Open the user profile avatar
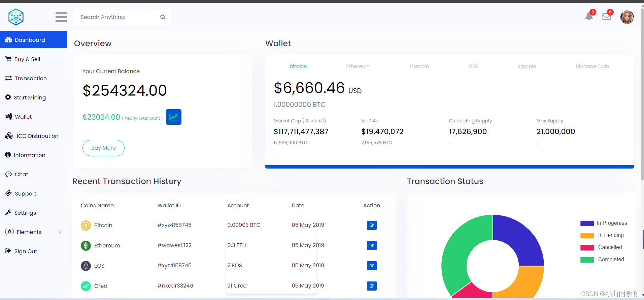 627,17
